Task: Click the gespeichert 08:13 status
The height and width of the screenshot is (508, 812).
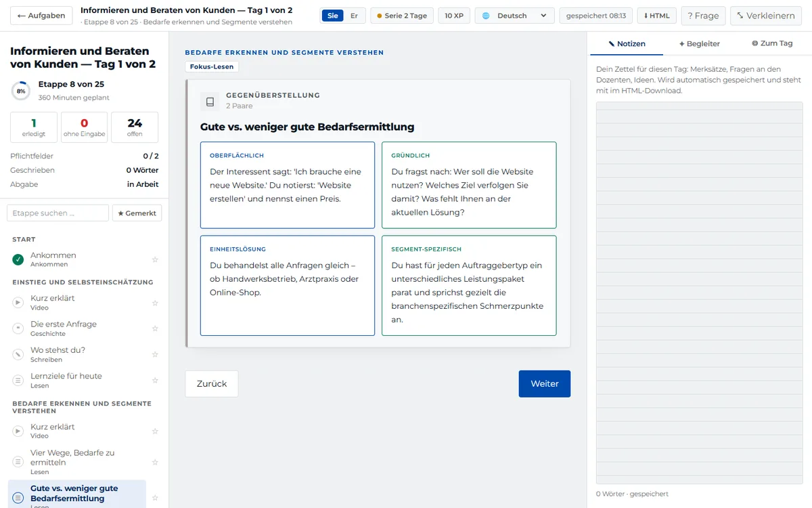Action: click(595, 16)
